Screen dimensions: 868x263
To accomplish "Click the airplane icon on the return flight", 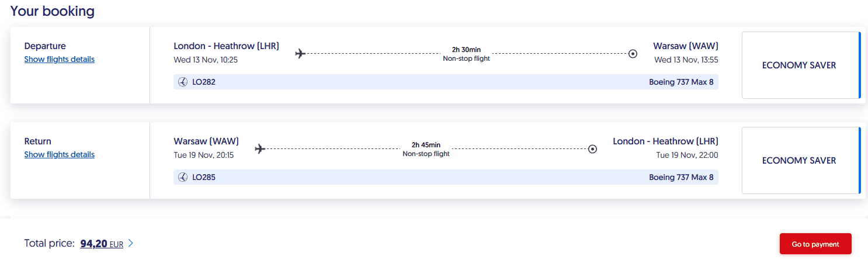I will [260, 149].
